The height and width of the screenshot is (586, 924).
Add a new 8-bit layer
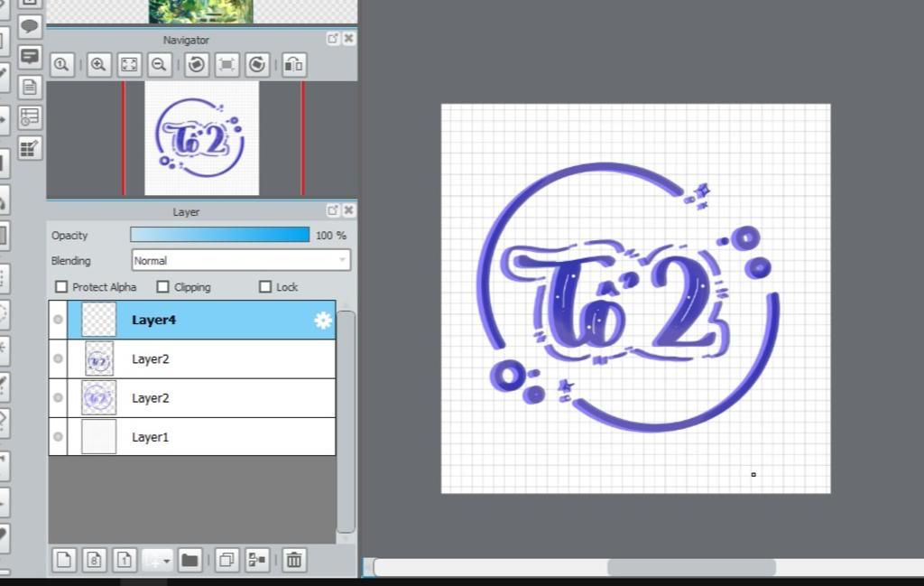(x=94, y=560)
